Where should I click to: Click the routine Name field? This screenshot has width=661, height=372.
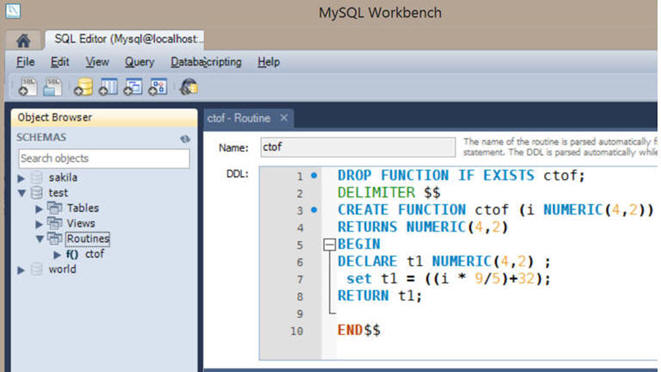click(358, 147)
